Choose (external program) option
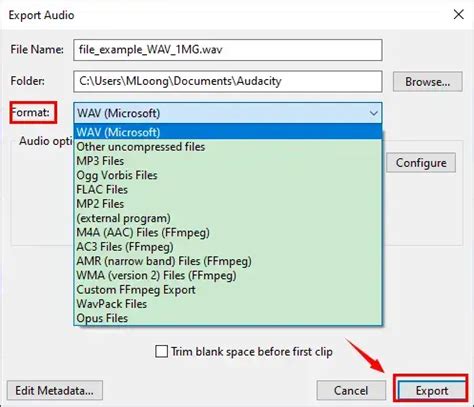Image resolution: width=474 pixels, height=407 pixels. 228,218
